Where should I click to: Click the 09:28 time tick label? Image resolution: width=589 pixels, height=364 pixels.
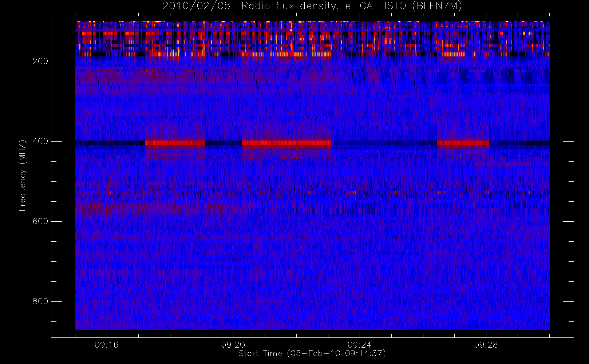[486, 345]
